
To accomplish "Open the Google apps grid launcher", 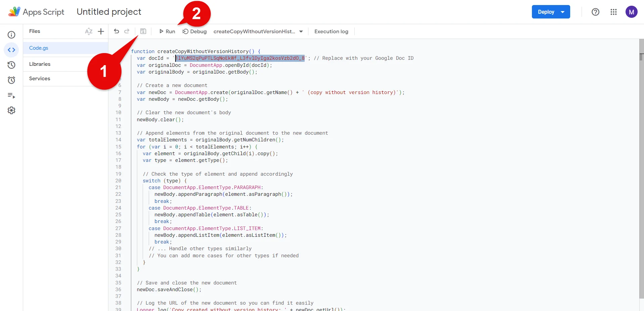I will tap(613, 12).
